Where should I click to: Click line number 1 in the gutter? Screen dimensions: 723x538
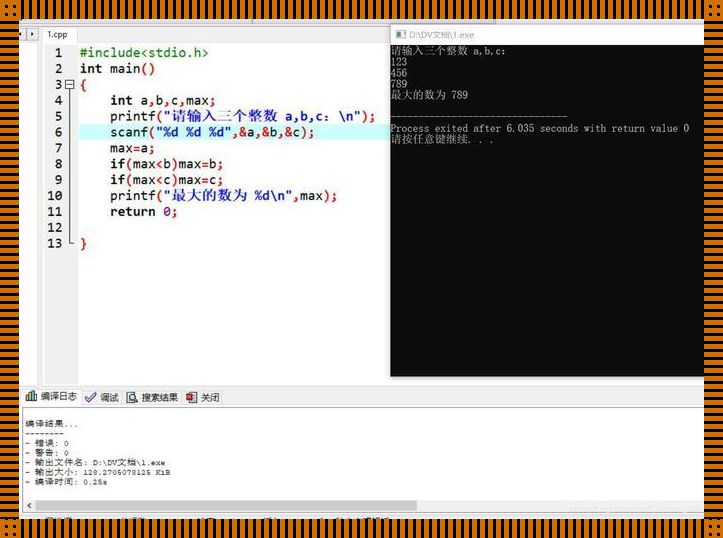pyautogui.click(x=58, y=53)
